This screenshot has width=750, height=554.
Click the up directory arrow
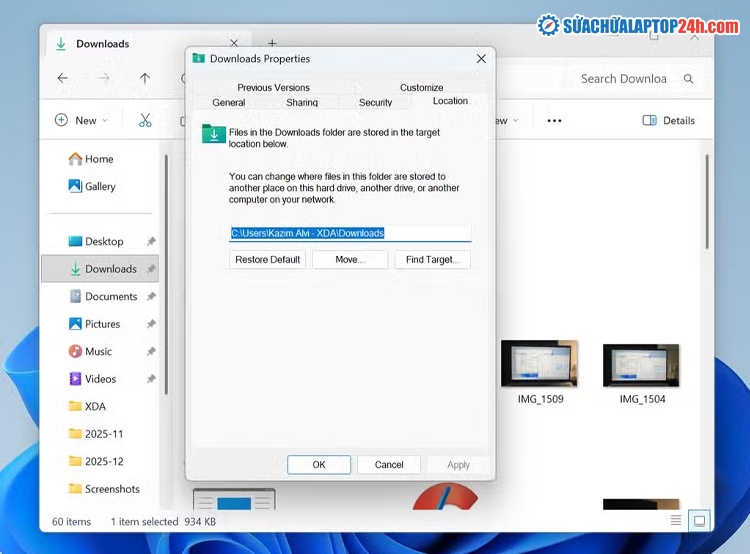pos(145,78)
